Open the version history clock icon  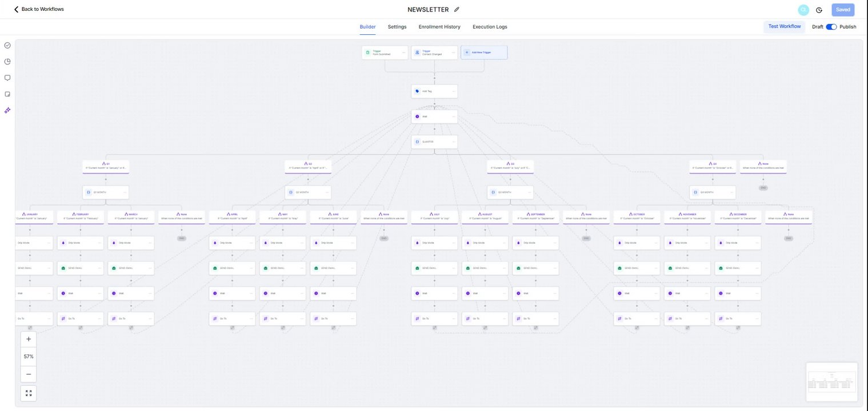coord(819,10)
